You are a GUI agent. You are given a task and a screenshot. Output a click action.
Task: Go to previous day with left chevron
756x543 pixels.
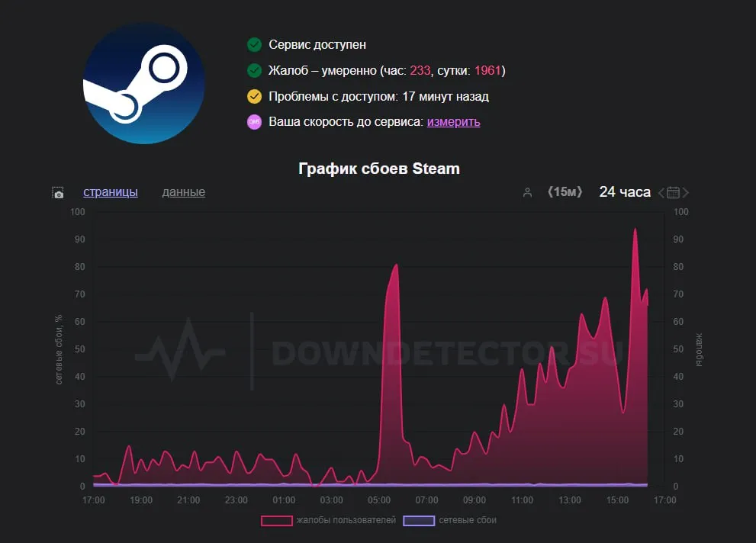coord(661,193)
